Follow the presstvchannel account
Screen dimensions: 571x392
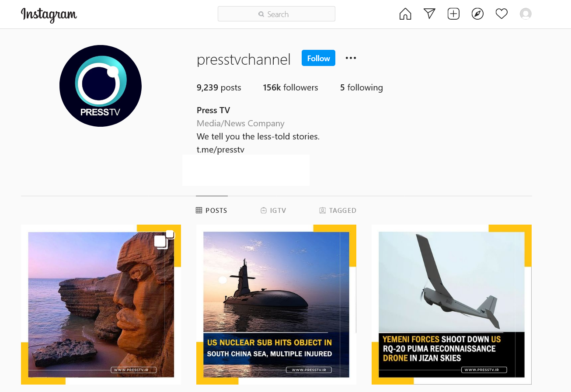click(x=318, y=58)
